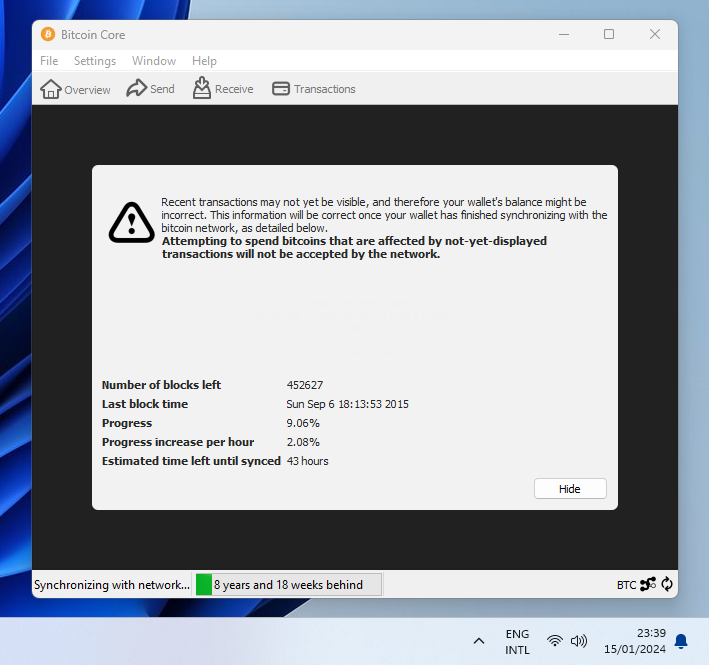Click the last block time 'Sun Sep 6 18:13:53 2015'
Image resolution: width=709 pixels, height=665 pixels.
coord(347,404)
